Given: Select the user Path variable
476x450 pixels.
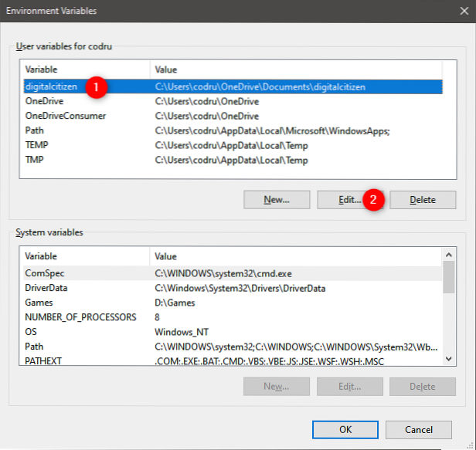Looking at the screenshot, I should click(34, 130).
